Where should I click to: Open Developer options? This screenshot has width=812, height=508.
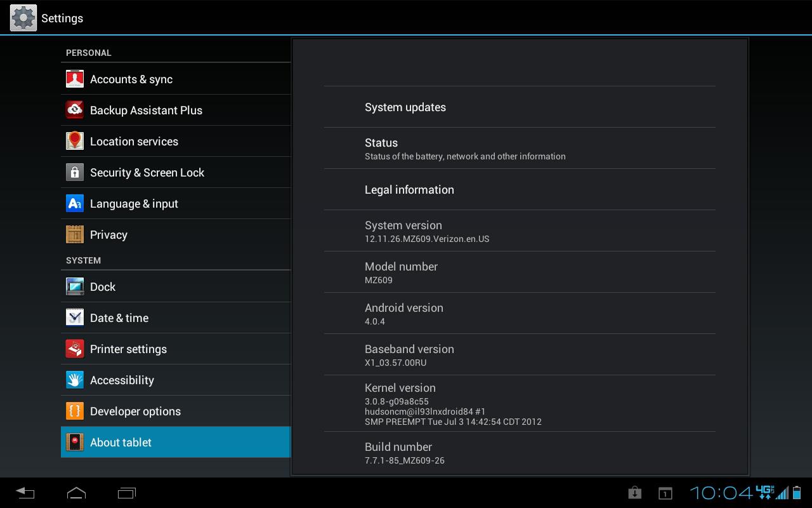coord(176,411)
